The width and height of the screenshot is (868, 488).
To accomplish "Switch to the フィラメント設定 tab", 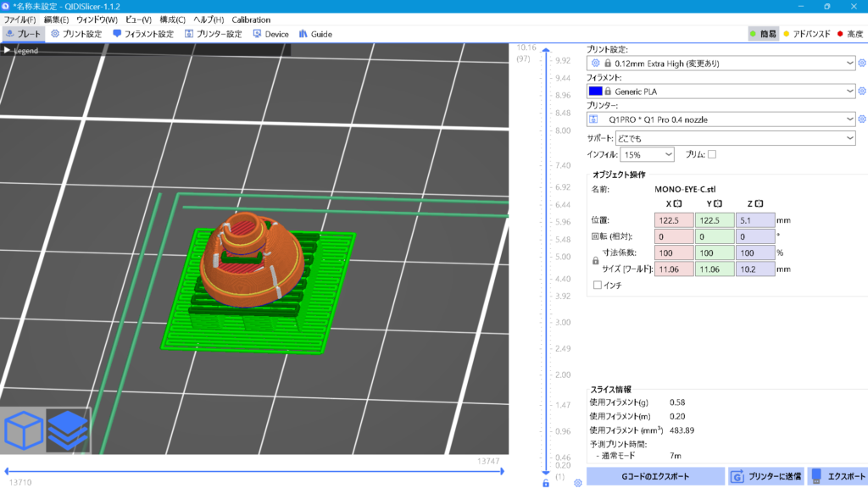I will coord(142,35).
